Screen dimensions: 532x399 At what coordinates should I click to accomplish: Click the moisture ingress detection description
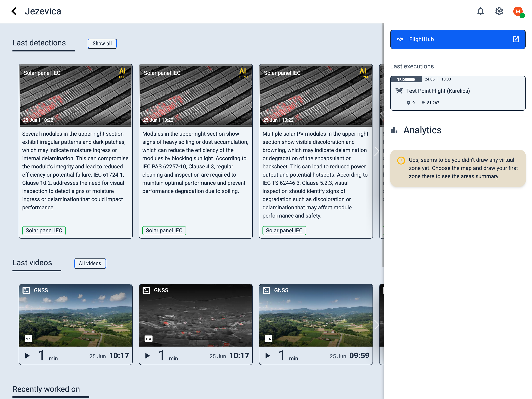(75, 171)
